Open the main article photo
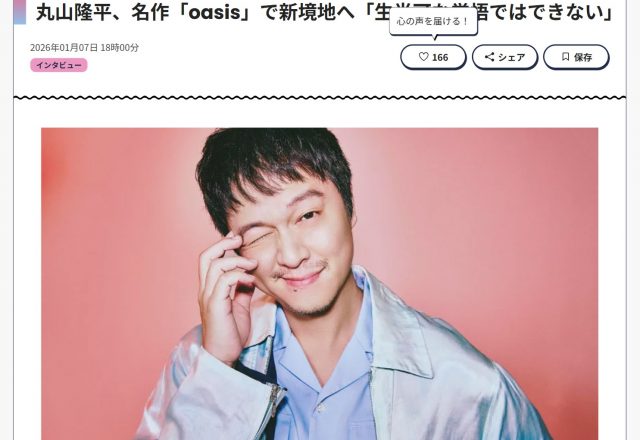This screenshot has width=640, height=440. pyautogui.click(x=320, y=284)
